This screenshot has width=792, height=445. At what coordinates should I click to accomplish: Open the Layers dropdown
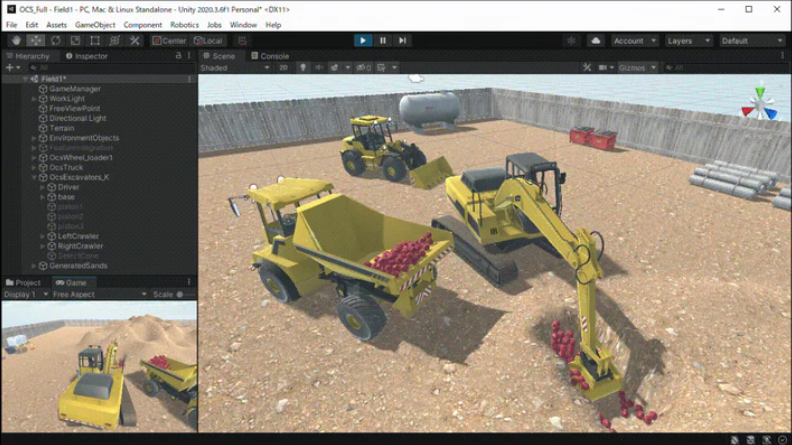[688, 41]
